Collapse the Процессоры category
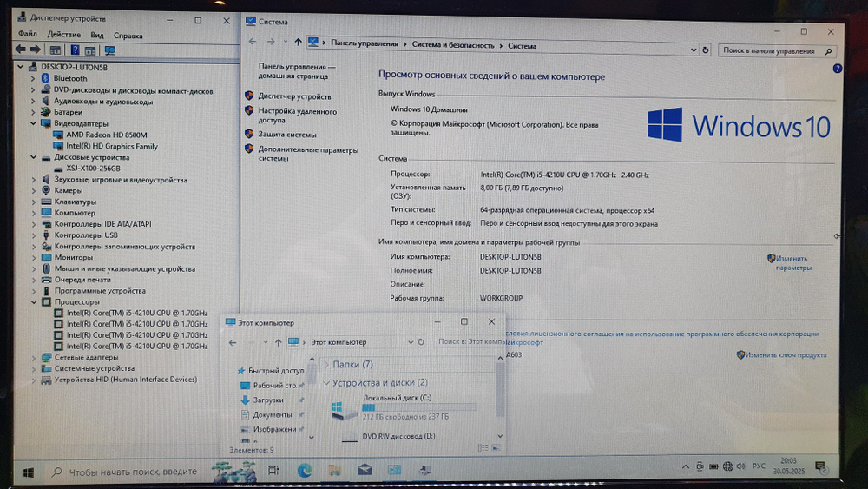This screenshot has width=868, height=489. [34, 301]
